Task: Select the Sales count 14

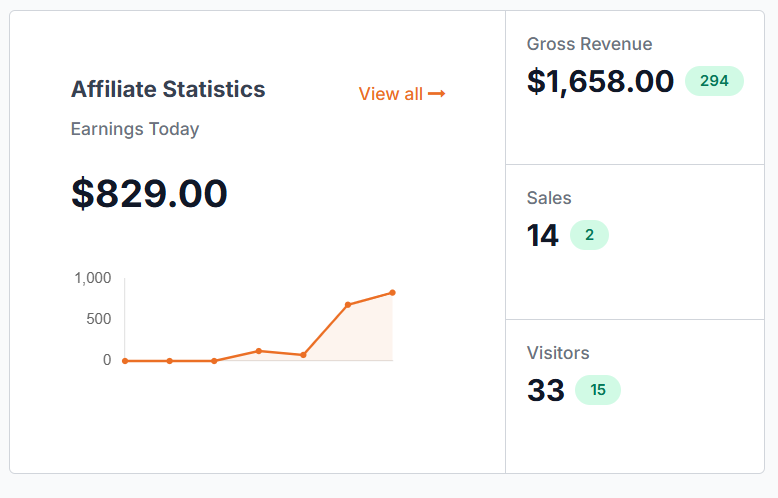Action: coord(543,235)
